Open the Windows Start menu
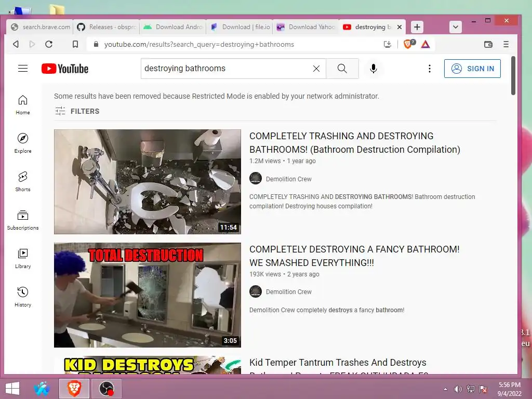532x399 pixels. click(x=12, y=389)
